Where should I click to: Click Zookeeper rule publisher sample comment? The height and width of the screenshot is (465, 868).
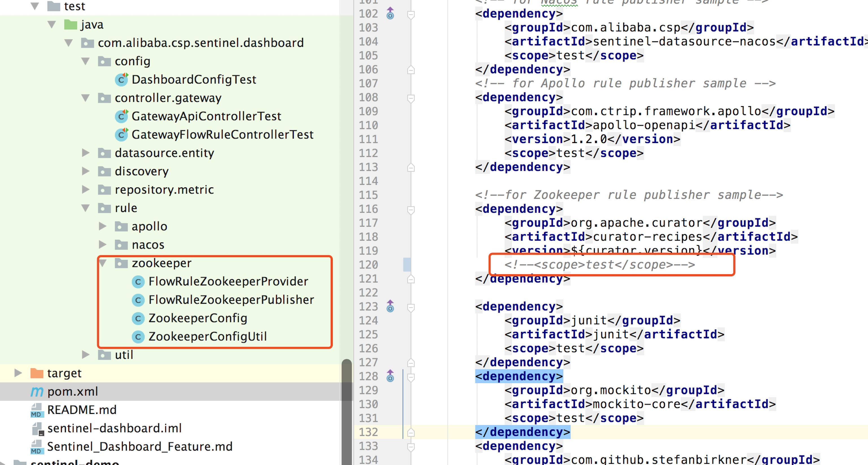click(x=629, y=195)
